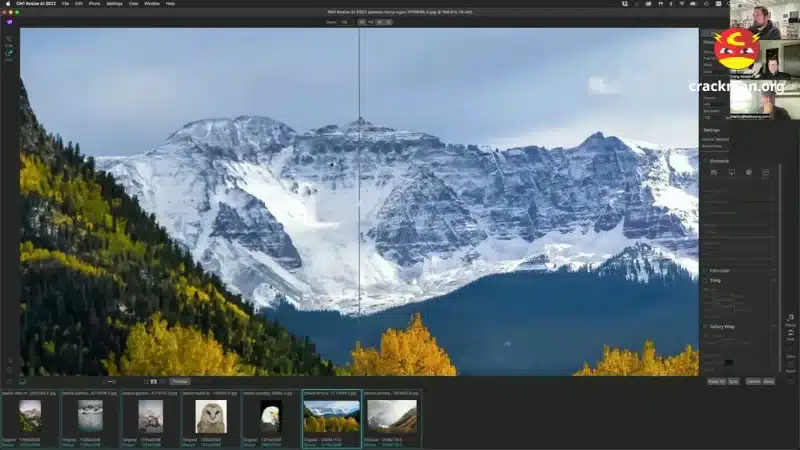Toggle the filmstrip display icon
800x450 pixels.
point(22,382)
